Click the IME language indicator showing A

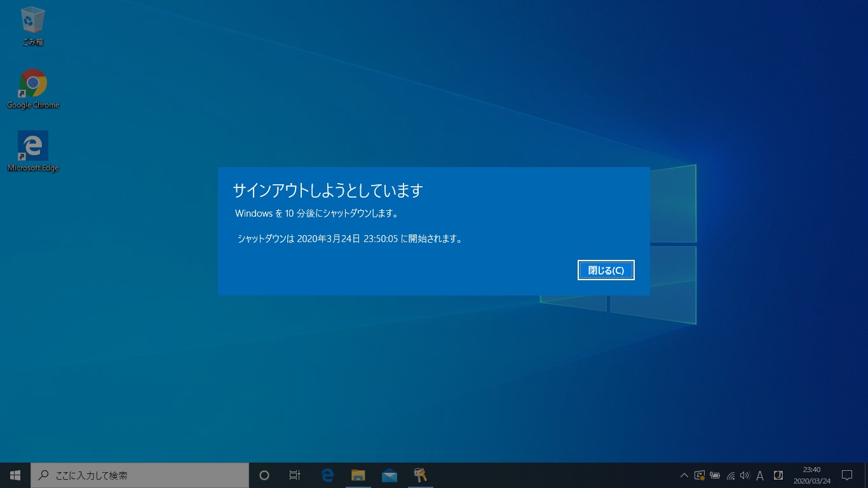[x=760, y=475]
